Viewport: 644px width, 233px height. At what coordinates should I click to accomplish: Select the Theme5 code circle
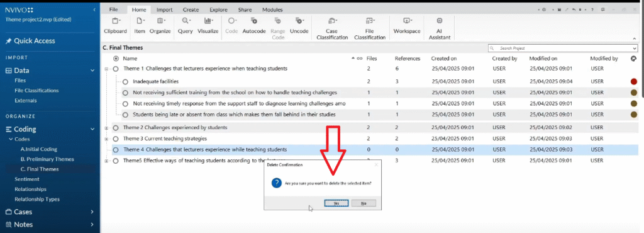point(116,161)
